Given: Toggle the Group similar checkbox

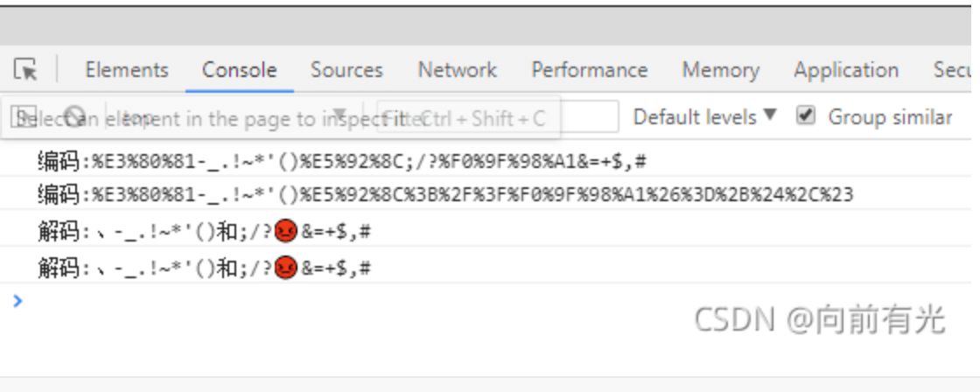Looking at the screenshot, I should pos(806,115).
